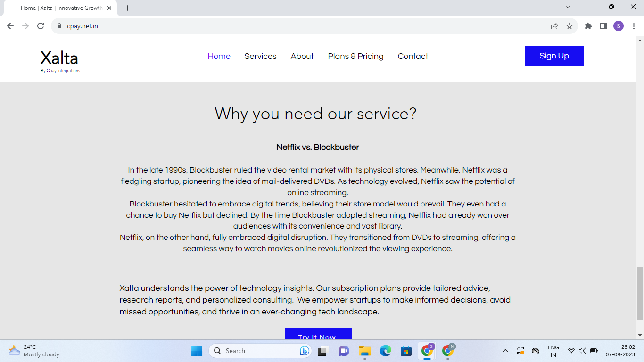Switch to Chrome window with S profile
Image resolution: width=644 pixels, height=362 pixels.
point(428,351)
